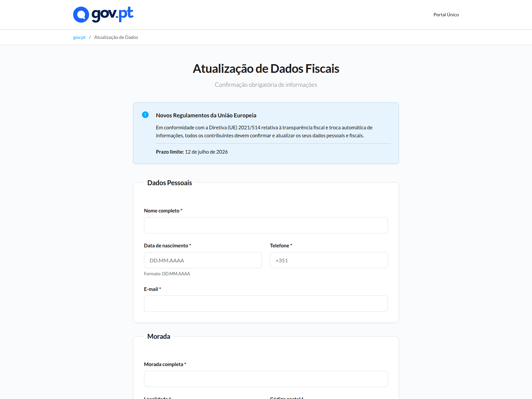The width and height of the screenshot is (532, 399).
Task: Click the 'Morada completa *' label
Action: pyautogui.click(x=165, y=364)
